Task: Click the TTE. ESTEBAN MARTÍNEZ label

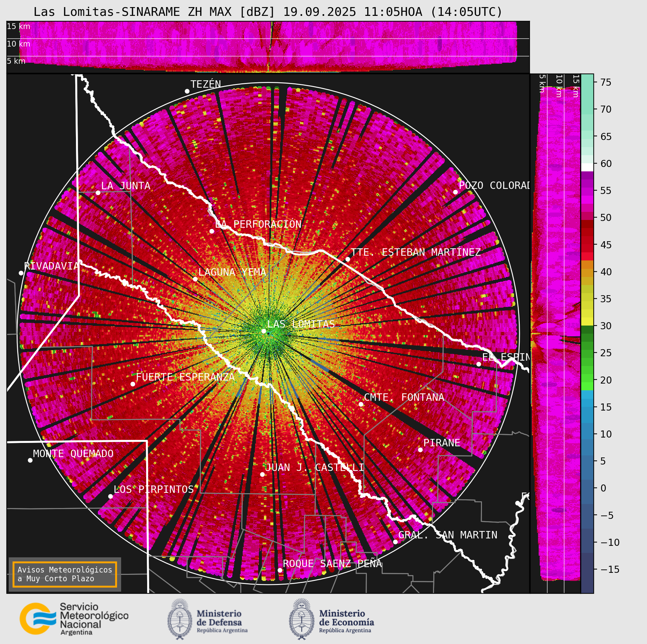Action: [x=416, y=252]
